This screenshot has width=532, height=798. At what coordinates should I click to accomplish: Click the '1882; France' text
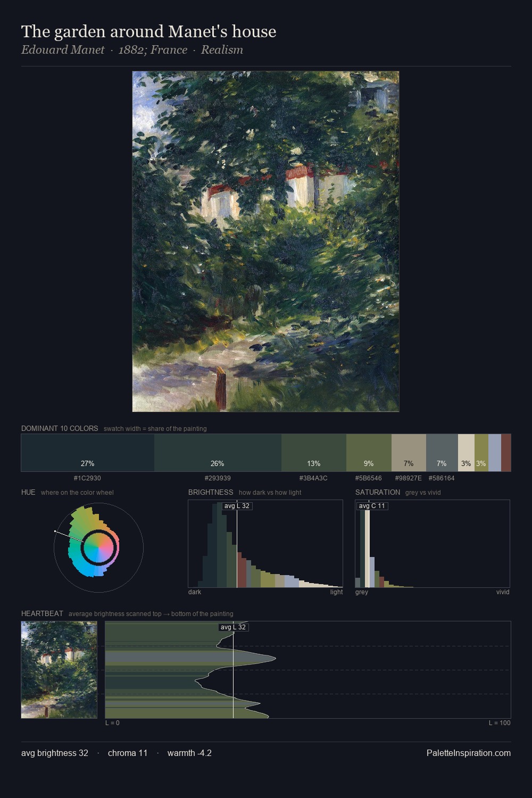click(153, 50)
